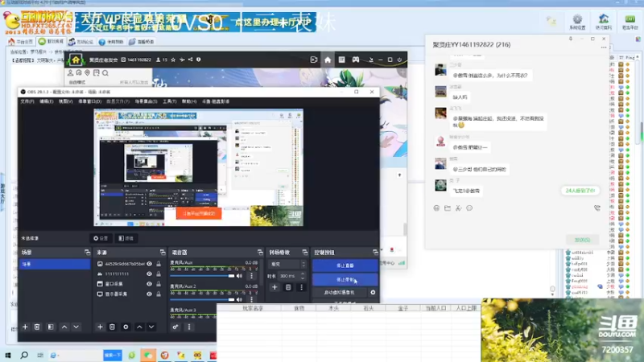Click the Send button in chat window

[582, 240]
